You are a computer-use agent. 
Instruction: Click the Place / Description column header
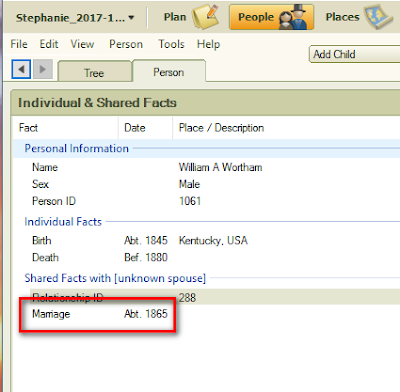(286, 128)
